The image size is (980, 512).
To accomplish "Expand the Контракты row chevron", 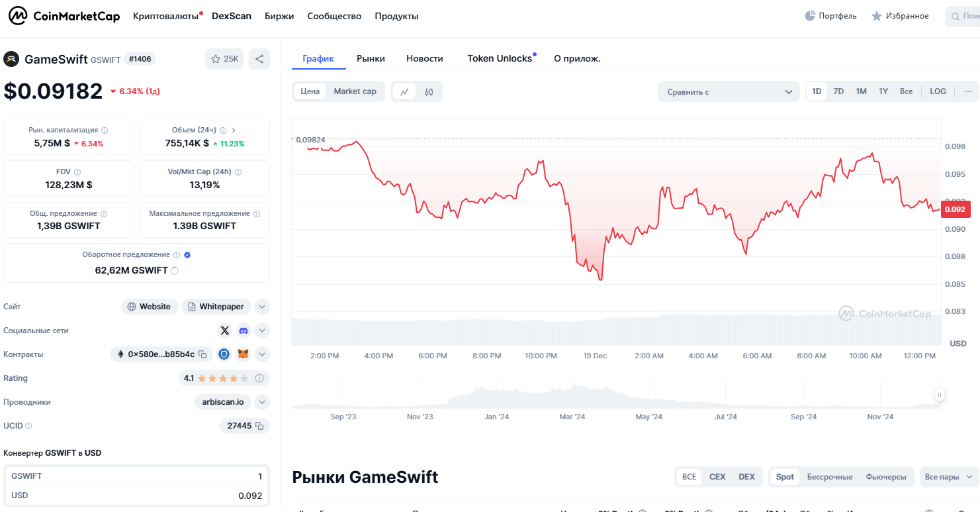I will pos(262,354).
